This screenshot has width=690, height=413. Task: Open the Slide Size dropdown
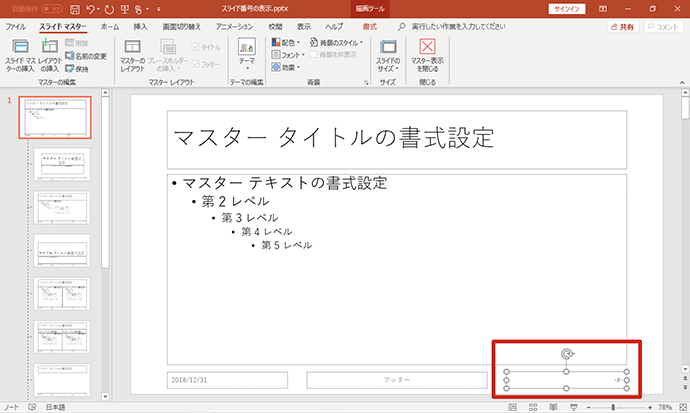(388, 56)
